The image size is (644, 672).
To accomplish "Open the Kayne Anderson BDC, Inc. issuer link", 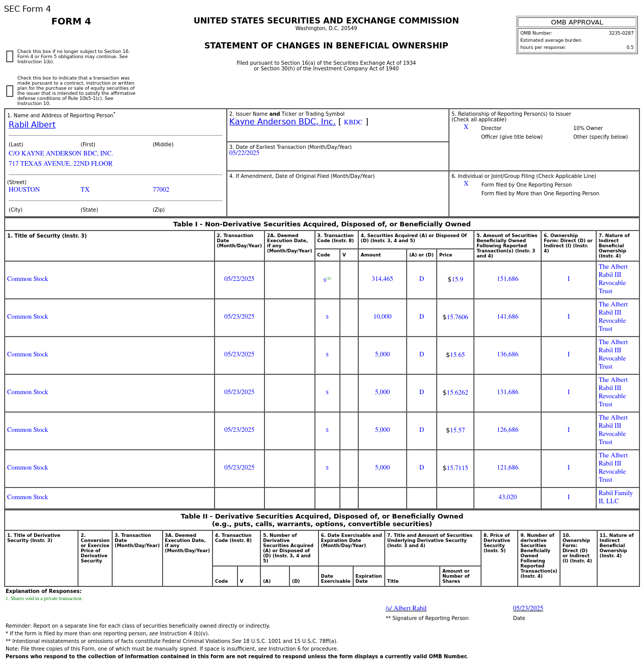I will [282, 122].
